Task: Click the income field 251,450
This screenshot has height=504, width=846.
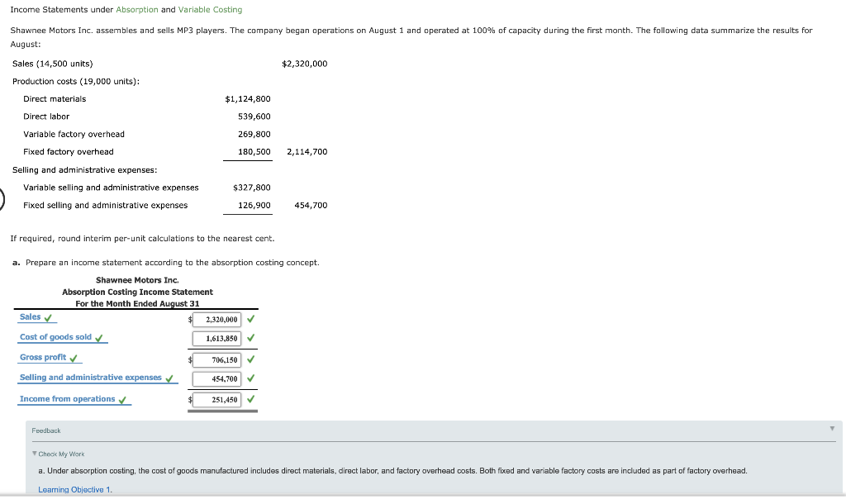Action: point(217,400)
